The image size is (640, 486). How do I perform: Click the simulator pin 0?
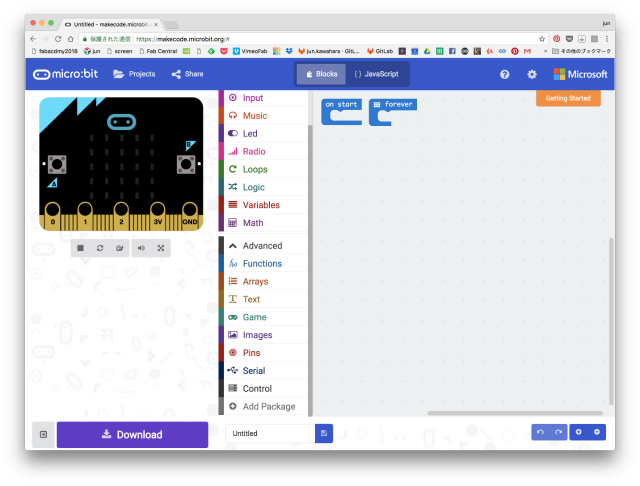click(x=52, y=215)
